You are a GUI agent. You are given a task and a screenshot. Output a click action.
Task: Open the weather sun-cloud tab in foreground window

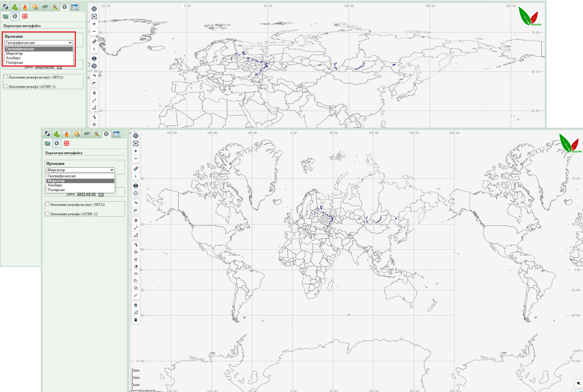(x=76, y=134)
